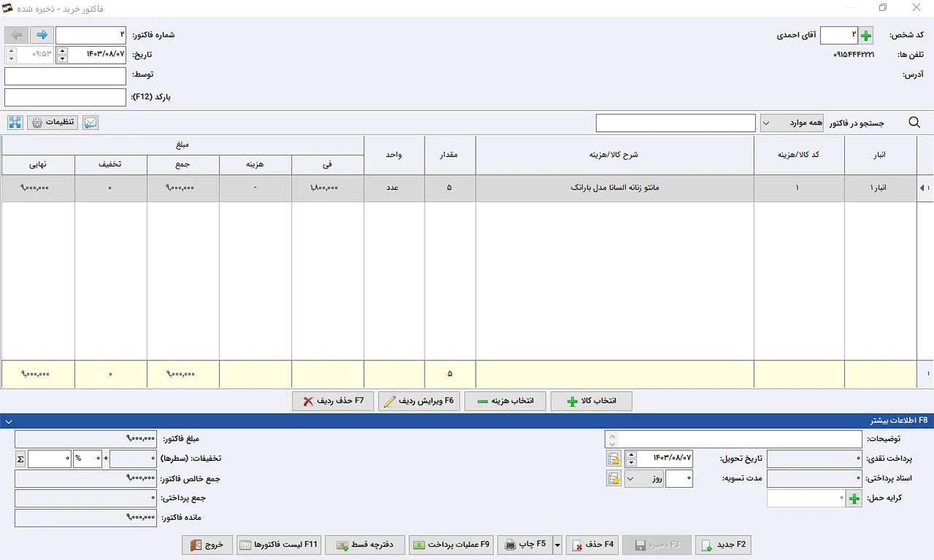Screen dimensions: 934x560
Task: Click the magnifier search icon above the table
Action: click(914, 122)
